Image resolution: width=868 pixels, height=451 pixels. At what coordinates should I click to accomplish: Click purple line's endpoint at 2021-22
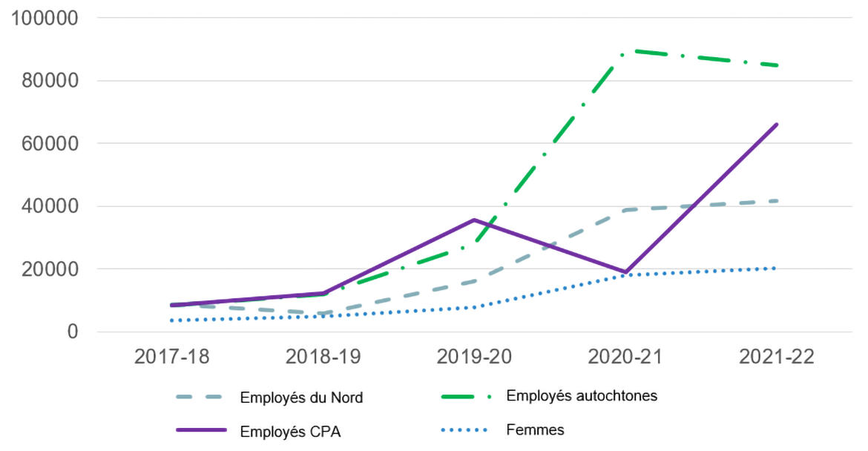(777, 125)
